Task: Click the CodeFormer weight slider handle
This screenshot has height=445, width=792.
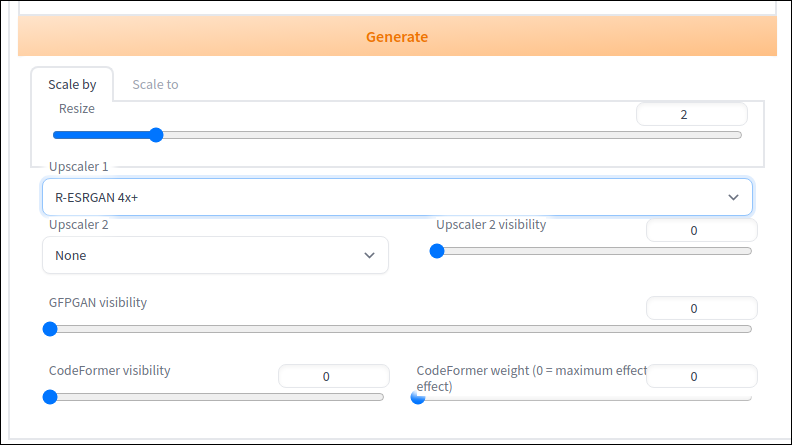Action: click(418, 398)
